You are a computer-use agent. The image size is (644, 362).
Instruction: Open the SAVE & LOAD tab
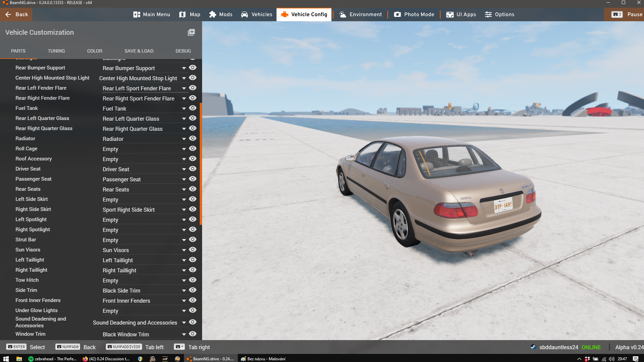139,51
